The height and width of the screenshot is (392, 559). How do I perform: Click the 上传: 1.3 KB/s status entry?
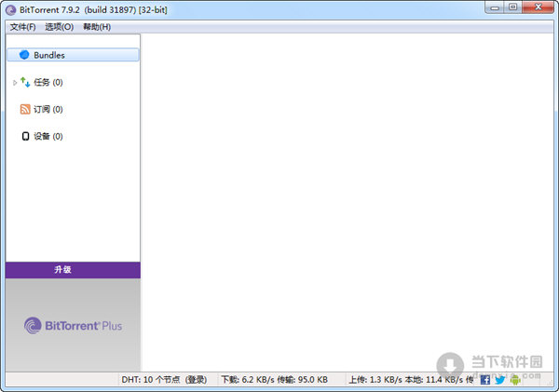(411, 380)
